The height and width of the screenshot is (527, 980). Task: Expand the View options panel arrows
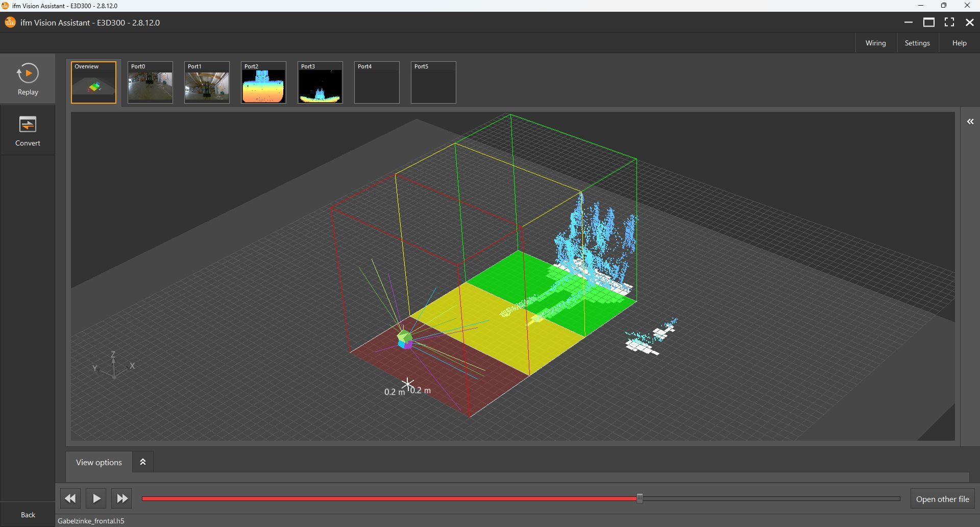143,462
